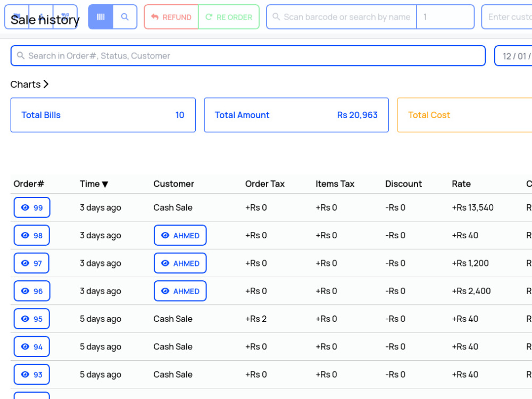Viewport: 532px width, 399px height.
Task: Sort the table by Order# column
Action: click(x=29, y=184)
